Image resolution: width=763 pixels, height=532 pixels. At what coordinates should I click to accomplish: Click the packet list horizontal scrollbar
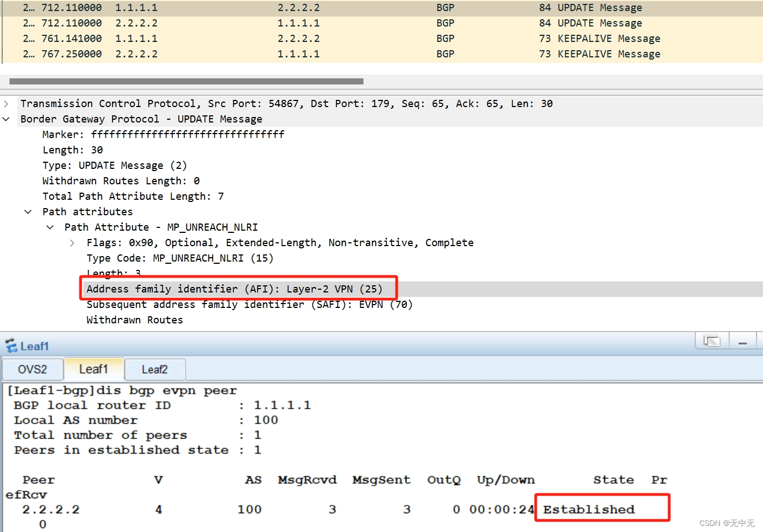(186, 81)
